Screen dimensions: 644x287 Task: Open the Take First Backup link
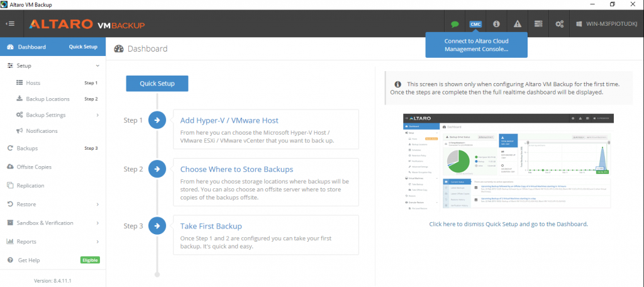(211, 226)
